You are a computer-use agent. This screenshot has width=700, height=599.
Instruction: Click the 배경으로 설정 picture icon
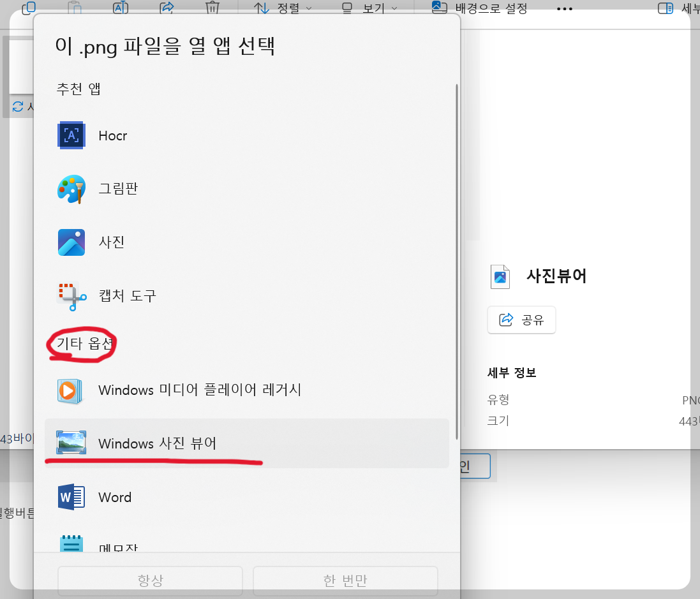point(439,7)
